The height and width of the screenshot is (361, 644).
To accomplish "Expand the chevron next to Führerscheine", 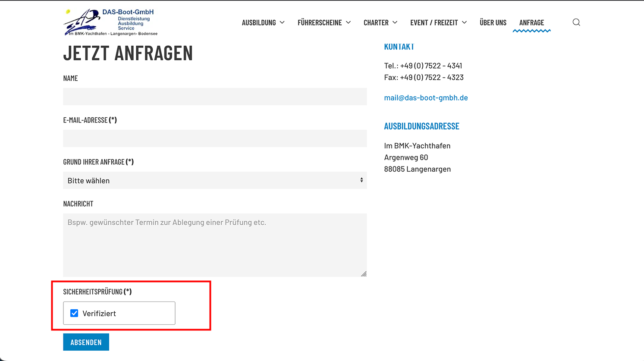I will [348, 22].
